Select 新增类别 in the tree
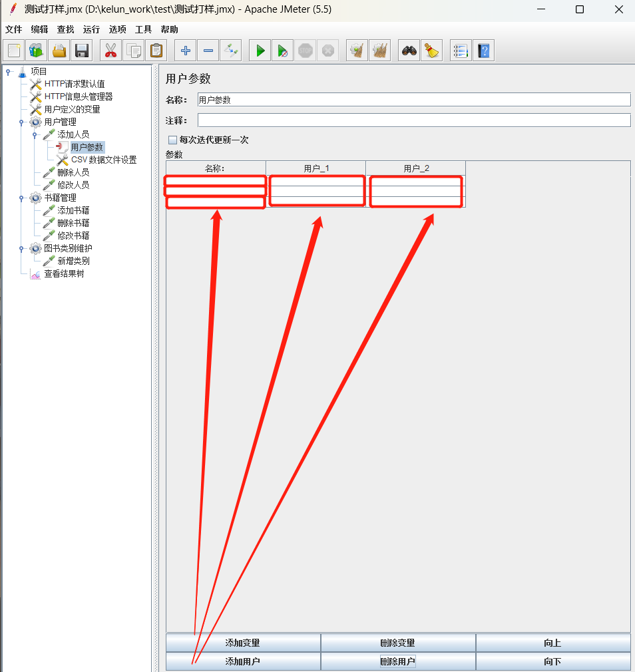The image size is (635, 672). (73, 261)
